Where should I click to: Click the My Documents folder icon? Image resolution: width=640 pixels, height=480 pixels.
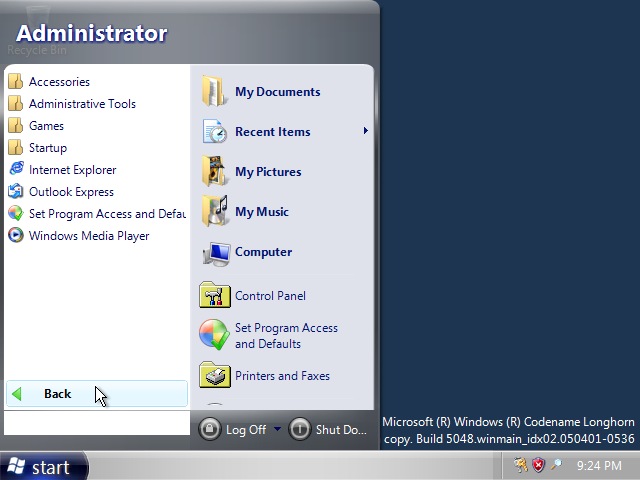213,91
